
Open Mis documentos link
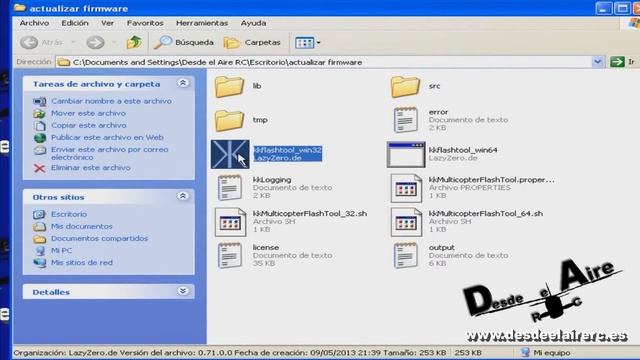pos(82,226)
